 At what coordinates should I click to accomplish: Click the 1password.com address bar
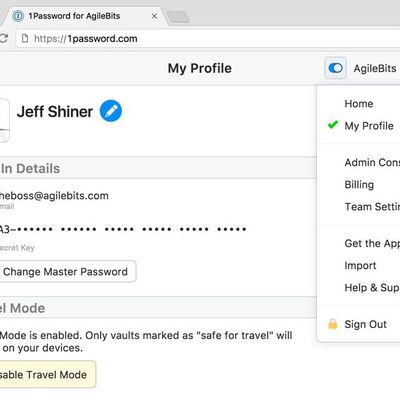pos(207,38)
